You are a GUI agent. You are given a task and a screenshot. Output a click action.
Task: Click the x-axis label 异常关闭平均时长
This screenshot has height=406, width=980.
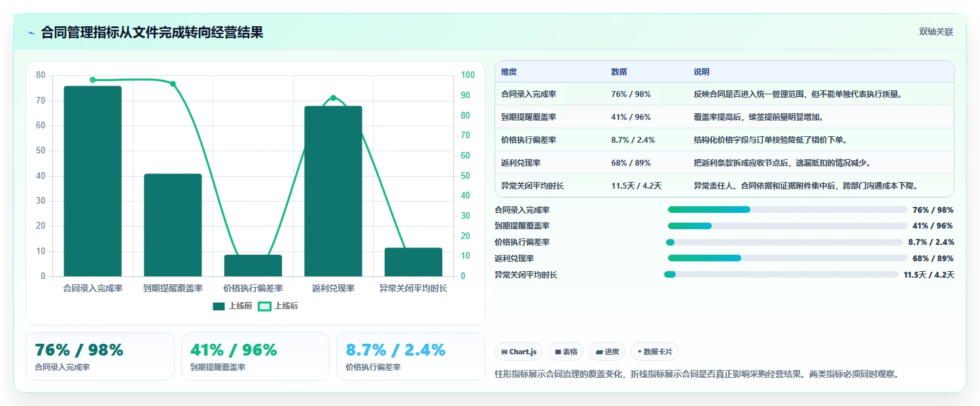tap(413, 288)
